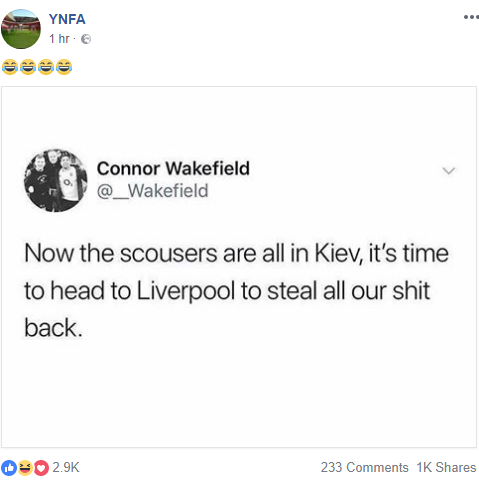
Task: Expand the tweet's chevron dropdown arrow
Action: [x=449, y=171]
